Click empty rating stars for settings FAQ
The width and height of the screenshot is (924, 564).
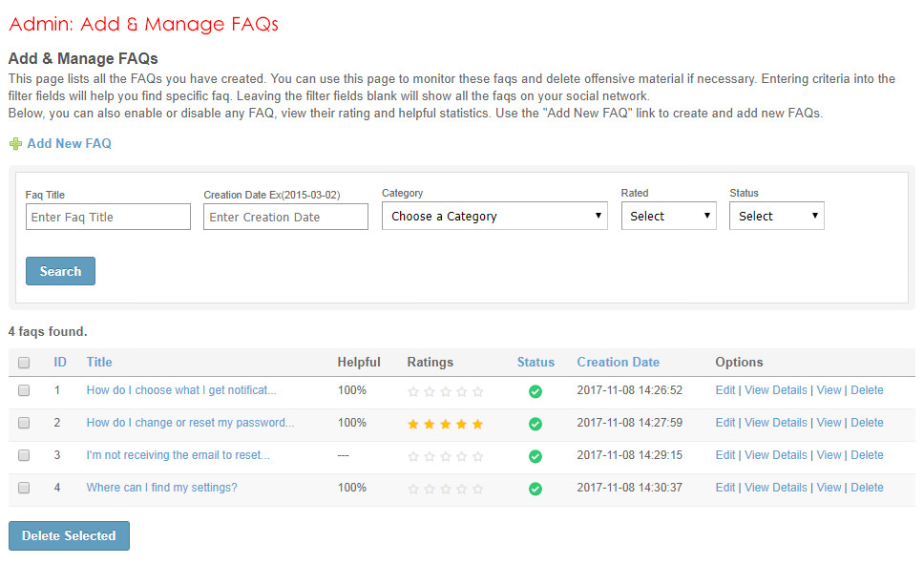[x=445, y=489]
